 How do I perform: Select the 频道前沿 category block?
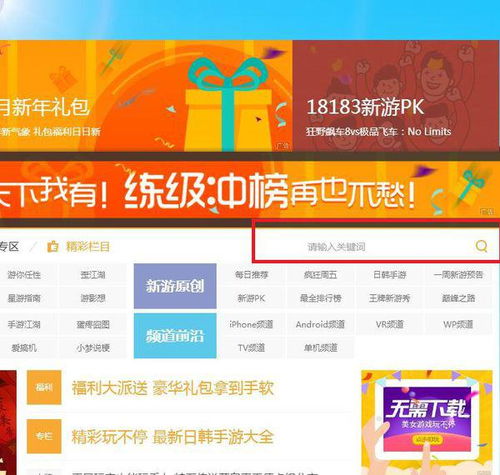pos(175,336)
